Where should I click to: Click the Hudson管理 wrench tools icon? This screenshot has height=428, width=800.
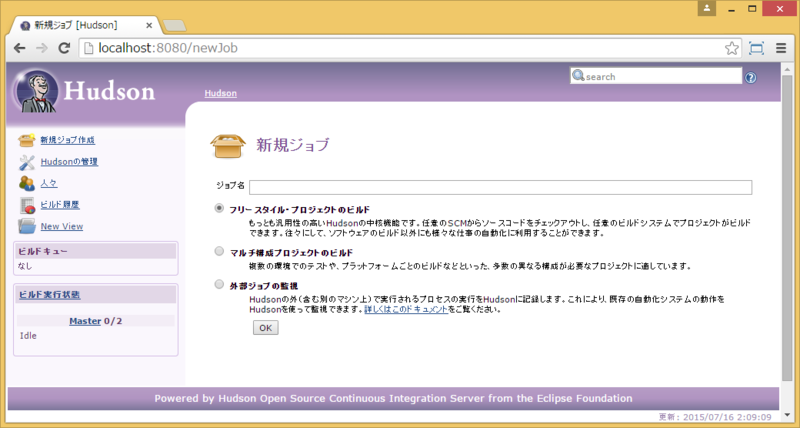(27, 162)
